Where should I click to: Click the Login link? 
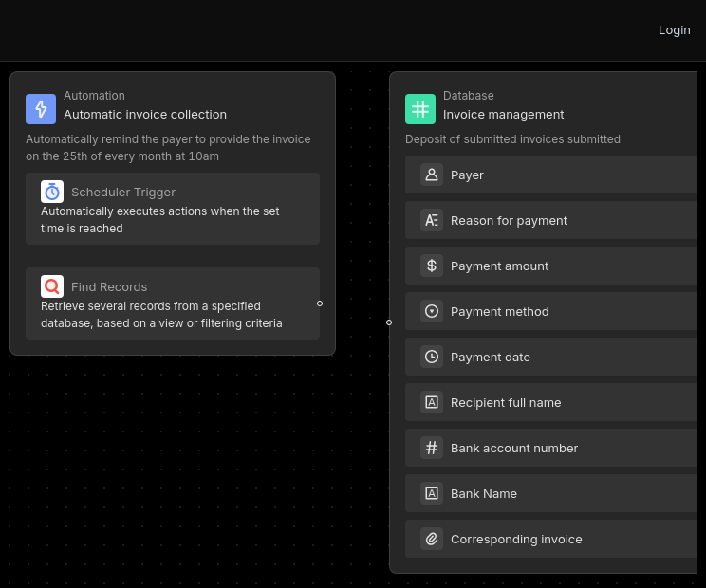coord(674,30)
